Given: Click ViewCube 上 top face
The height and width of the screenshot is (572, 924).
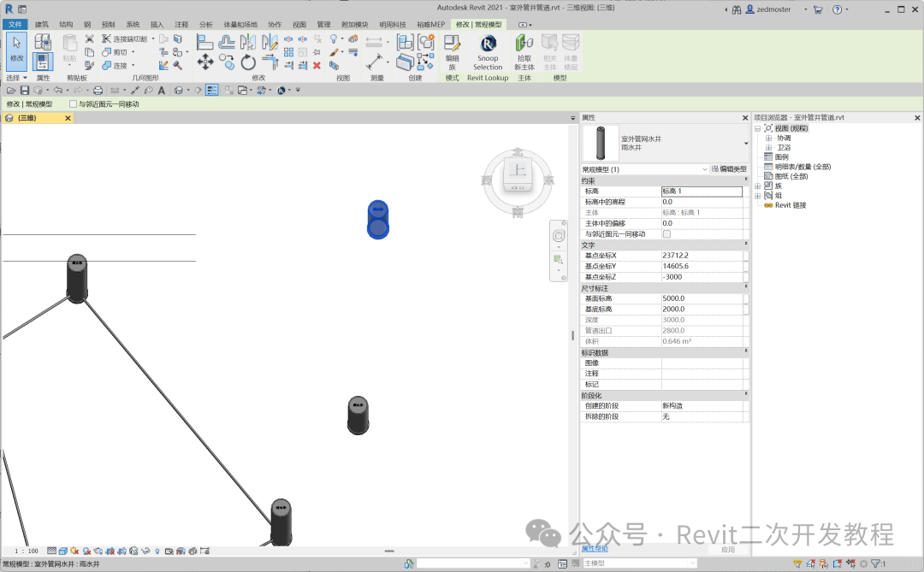Looking at the screenshot, I should coord(518,171).
